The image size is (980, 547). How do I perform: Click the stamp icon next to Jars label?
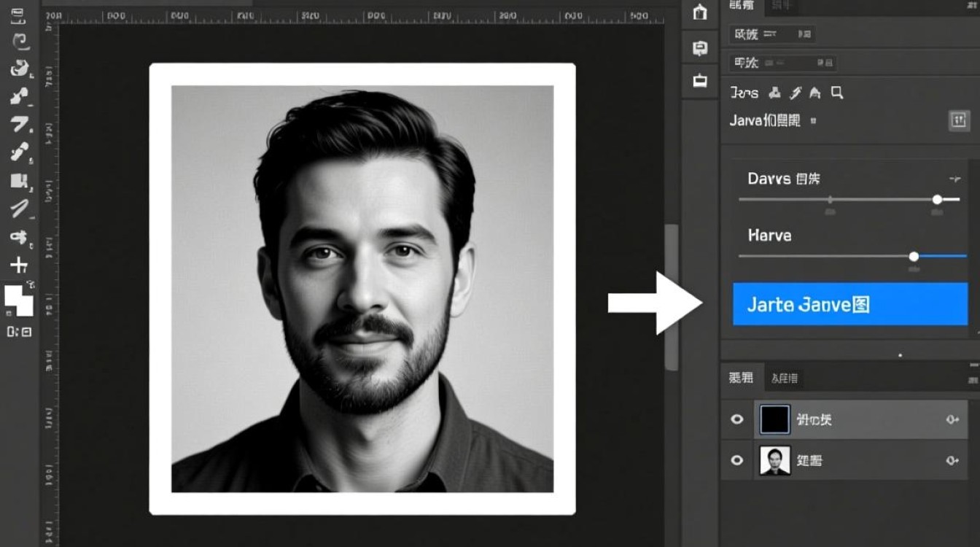click(775, 93)
